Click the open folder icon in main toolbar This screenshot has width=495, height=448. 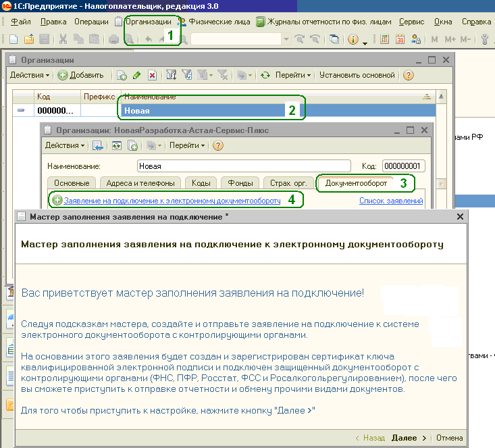point(28,39)
